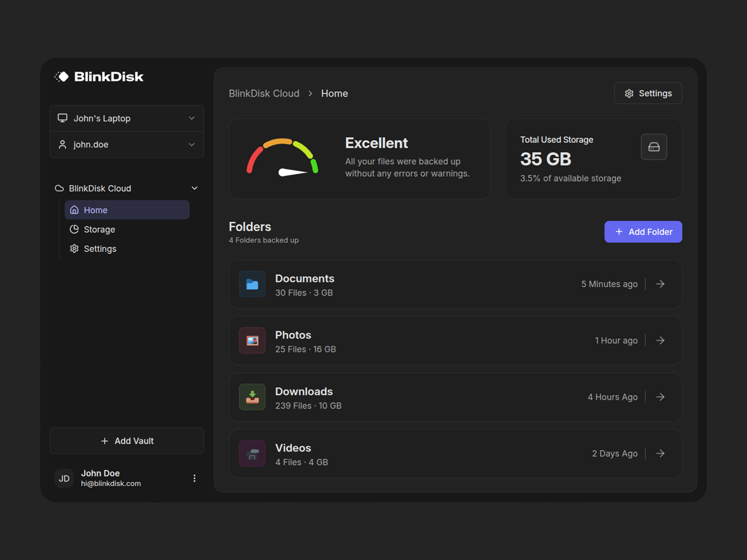Go to Videos using its arrow icon
Image resolution: width=747 pixels, height=560 pixels.
pyautogui.click(x=660, y=453)
